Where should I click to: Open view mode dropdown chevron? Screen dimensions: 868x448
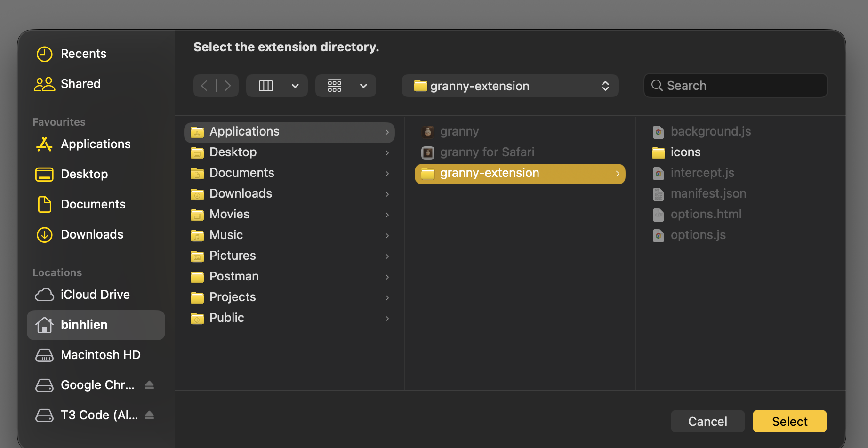coord(295,86)
